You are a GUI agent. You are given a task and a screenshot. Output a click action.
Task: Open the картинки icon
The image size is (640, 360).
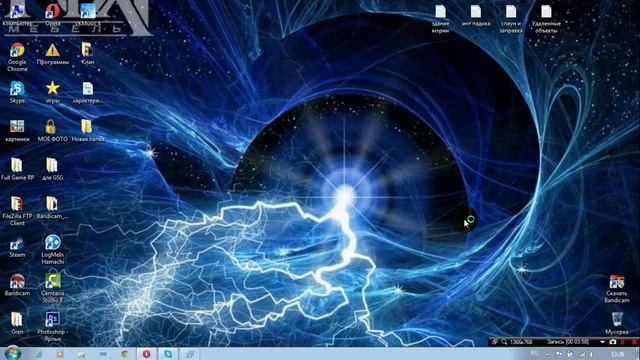coord(17,130)
